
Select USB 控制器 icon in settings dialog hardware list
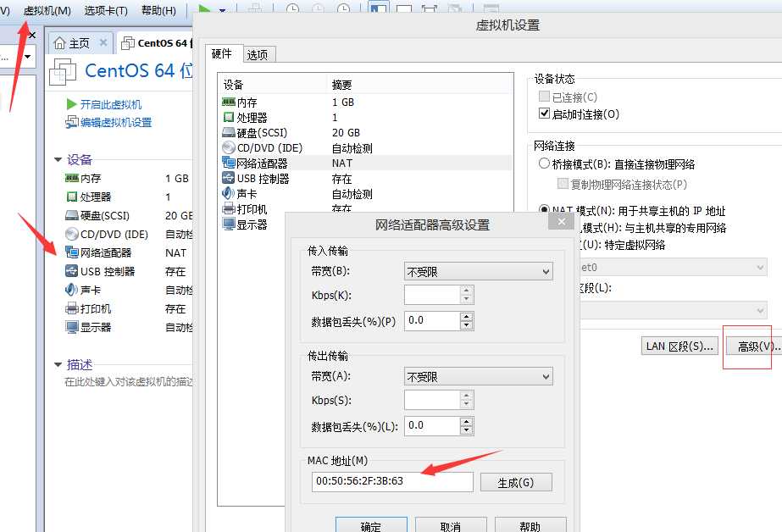[229, 178]
